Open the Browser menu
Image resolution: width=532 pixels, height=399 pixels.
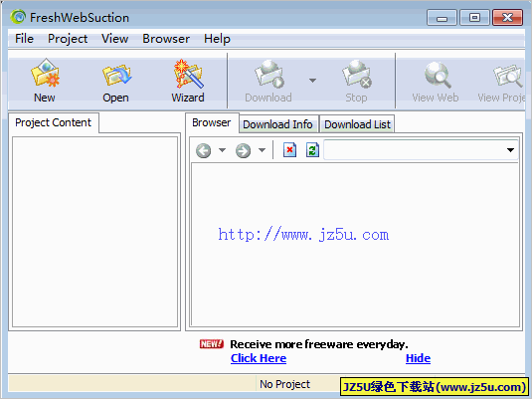click(166, 39)
